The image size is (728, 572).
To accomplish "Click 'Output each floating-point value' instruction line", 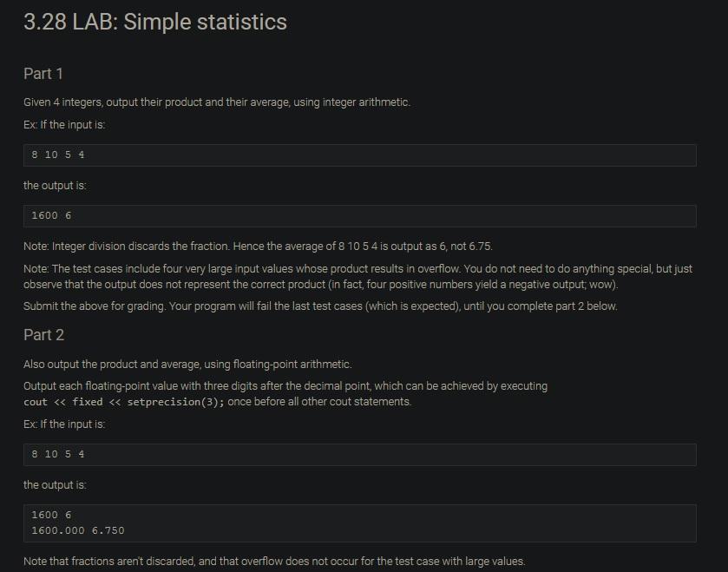I will pos(285,386).
